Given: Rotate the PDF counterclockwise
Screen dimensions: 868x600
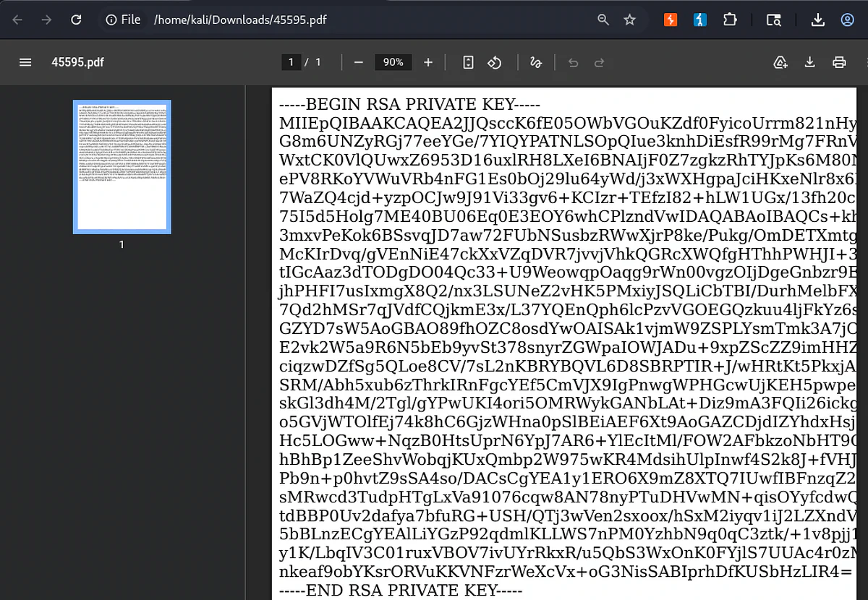Looking at the screenshot, I should click(495, 62).
